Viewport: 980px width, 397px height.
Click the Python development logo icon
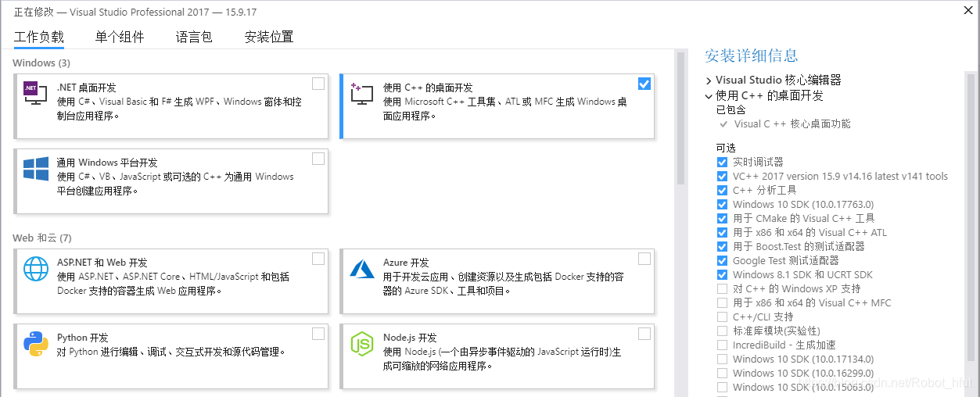coord(36,344)
